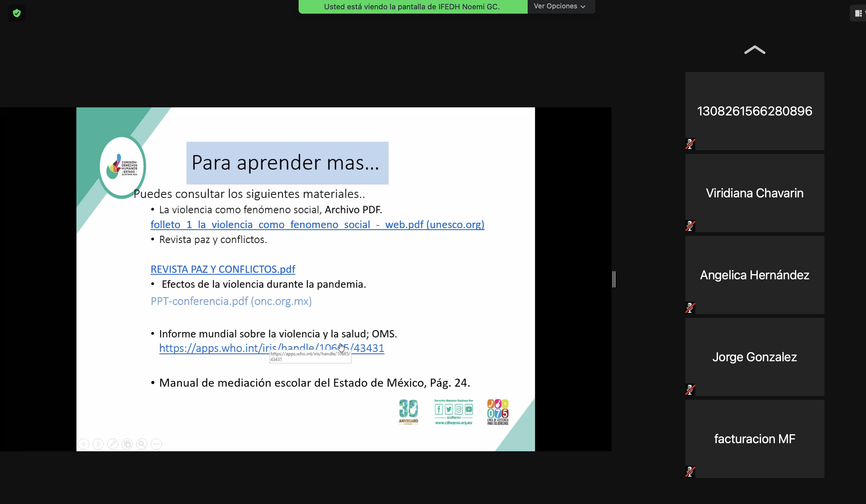Screen dimensions: 866x504
Task: Collapse participant strip with the up chevron
Action: (x=754, y=50)
